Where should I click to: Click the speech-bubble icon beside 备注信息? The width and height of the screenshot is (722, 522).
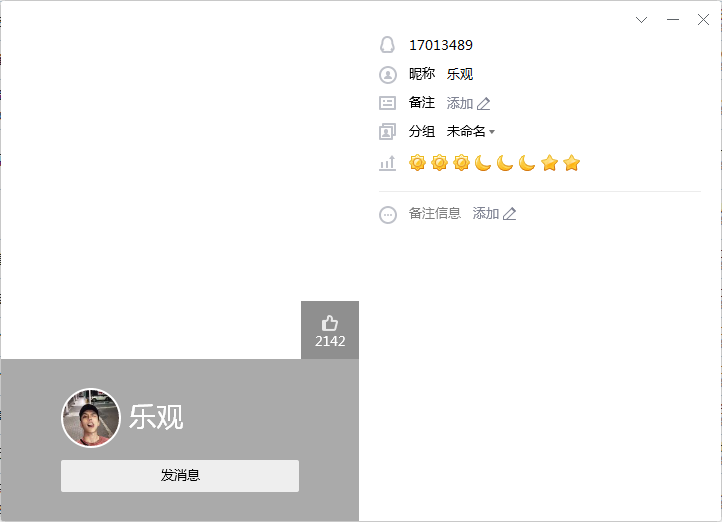(388, 215)
